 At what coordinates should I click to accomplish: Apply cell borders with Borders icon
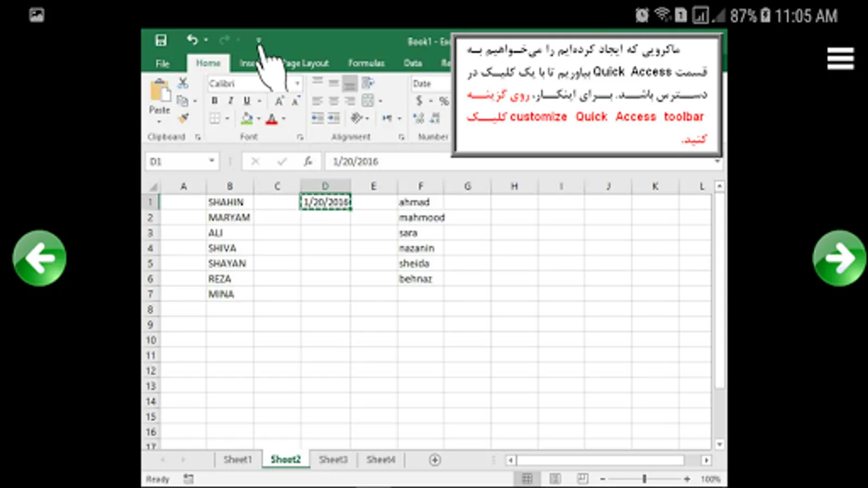click(215, 118)
